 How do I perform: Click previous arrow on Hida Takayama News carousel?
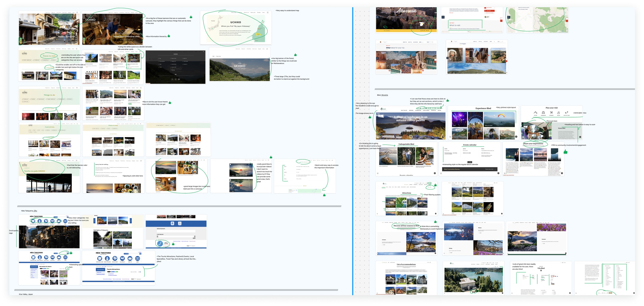[x=94, y=221]
